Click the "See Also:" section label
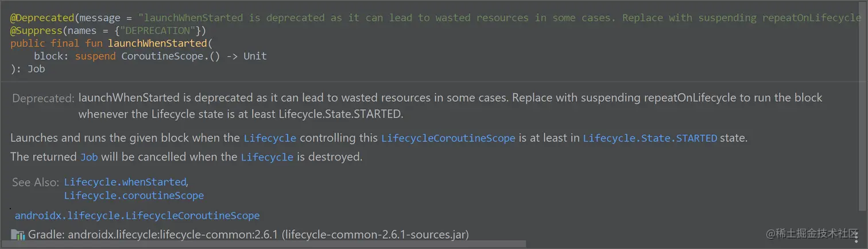This screenshot has height=249, width=868. click(36, 182)
